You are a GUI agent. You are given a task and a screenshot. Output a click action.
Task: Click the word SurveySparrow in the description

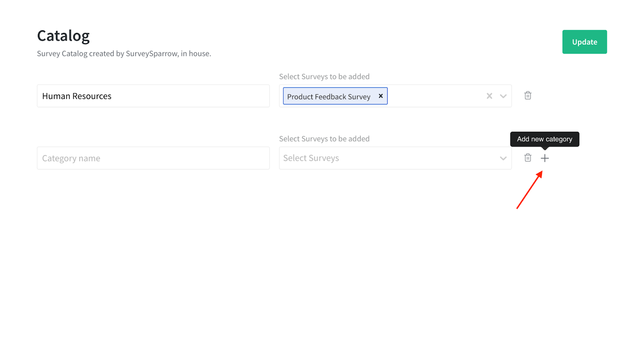pos(152,53)
